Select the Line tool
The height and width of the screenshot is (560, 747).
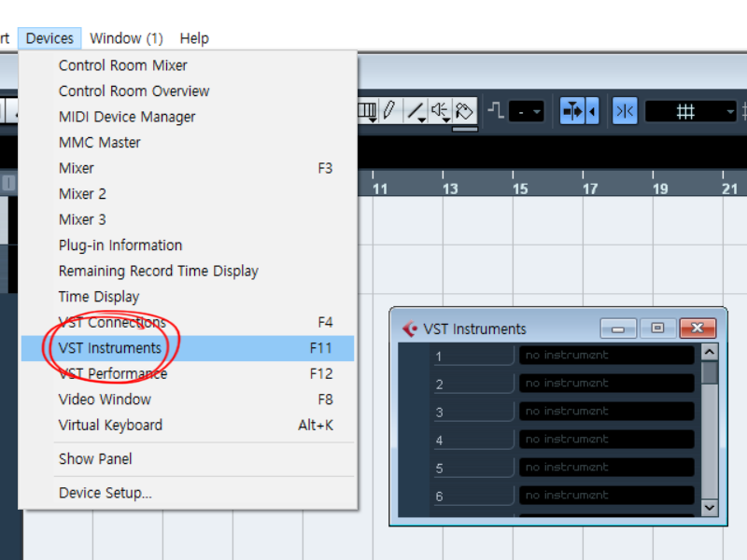415,111
